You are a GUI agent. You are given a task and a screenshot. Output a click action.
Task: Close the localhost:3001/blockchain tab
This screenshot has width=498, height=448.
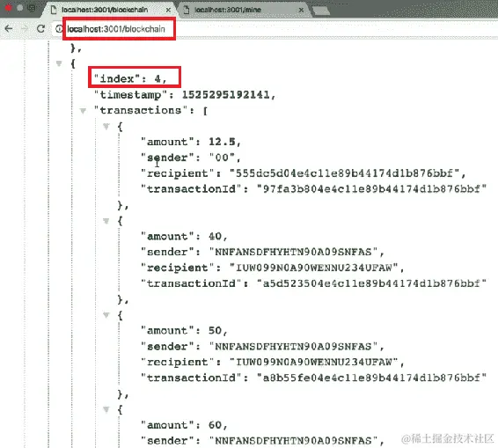[x=168, y=11]
